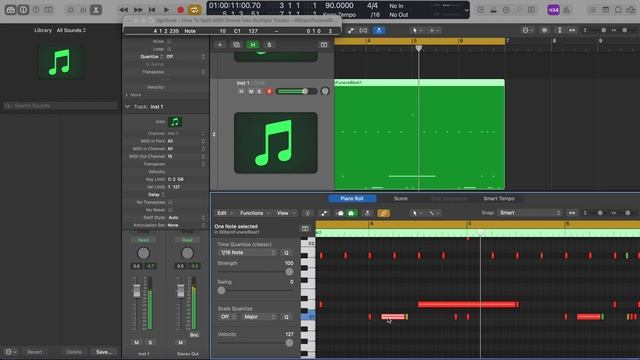Toggle Flex view in tracks menu bar
This screenshot has height=360, width=640.
pyautogui.click(x=363, y=30)
